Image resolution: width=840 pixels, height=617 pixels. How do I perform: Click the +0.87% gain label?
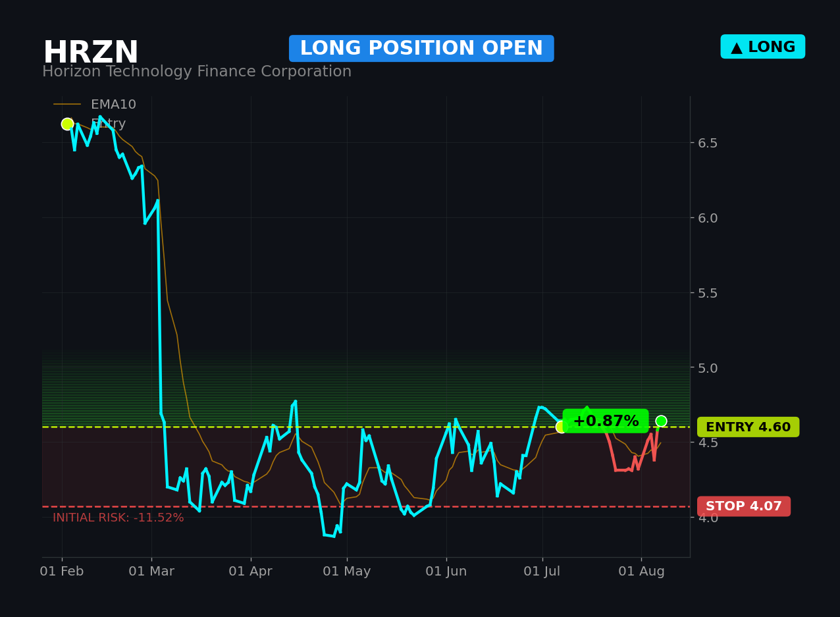(x=606, y=421)
